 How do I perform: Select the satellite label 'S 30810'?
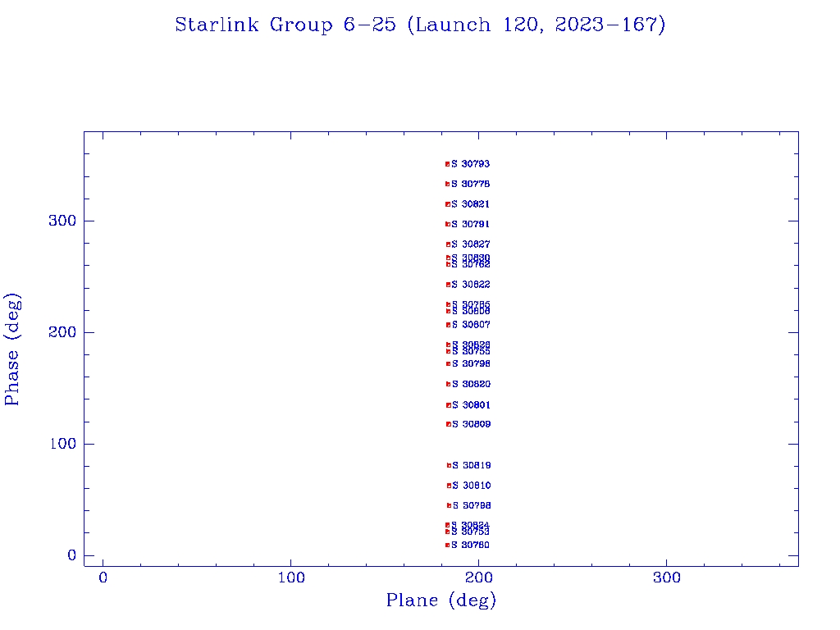(x=472, y=486)
